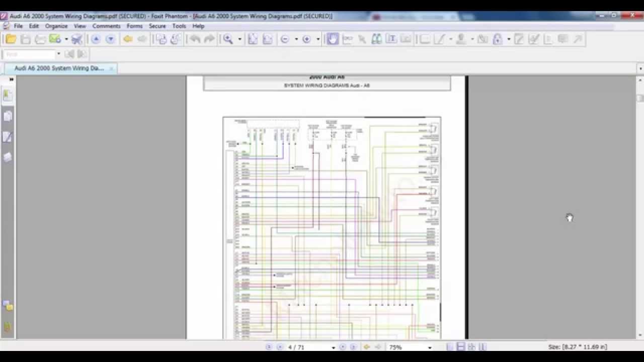Image resolution: width=644 pixels, height=362 pixels.
Task: Click the Find Next button beside Find box
Action: coord(82,54)
